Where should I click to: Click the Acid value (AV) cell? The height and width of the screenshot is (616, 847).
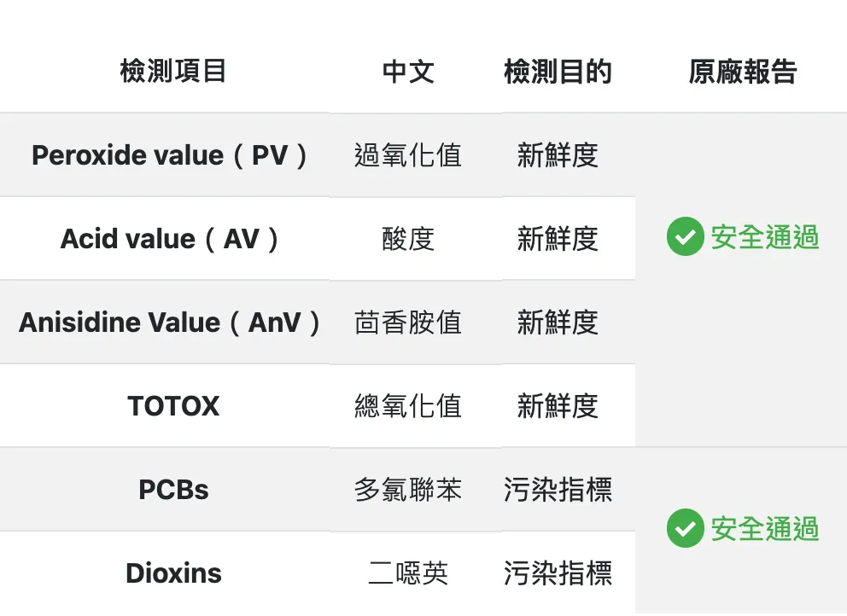coord(172,239)
